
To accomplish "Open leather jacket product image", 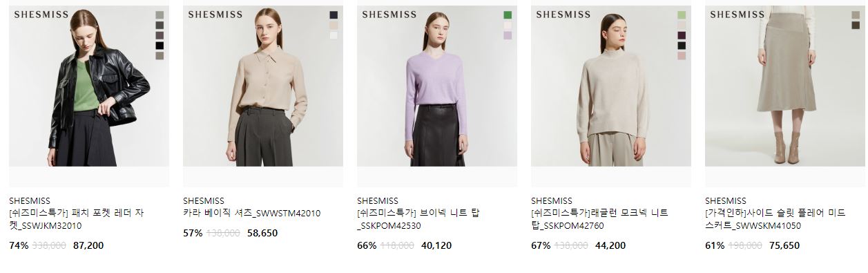I will point(89,86).
